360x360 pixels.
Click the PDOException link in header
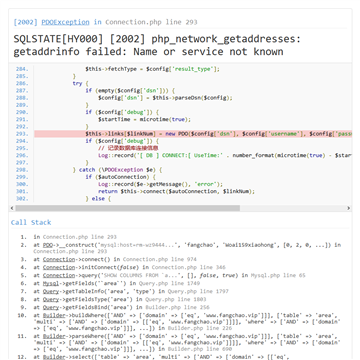coord(65,22)
